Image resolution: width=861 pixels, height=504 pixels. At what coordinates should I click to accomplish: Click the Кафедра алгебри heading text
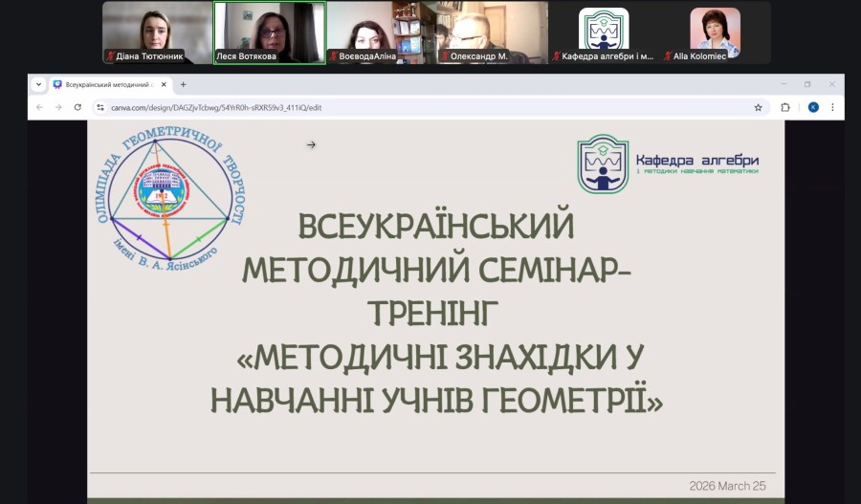[697, 161]
